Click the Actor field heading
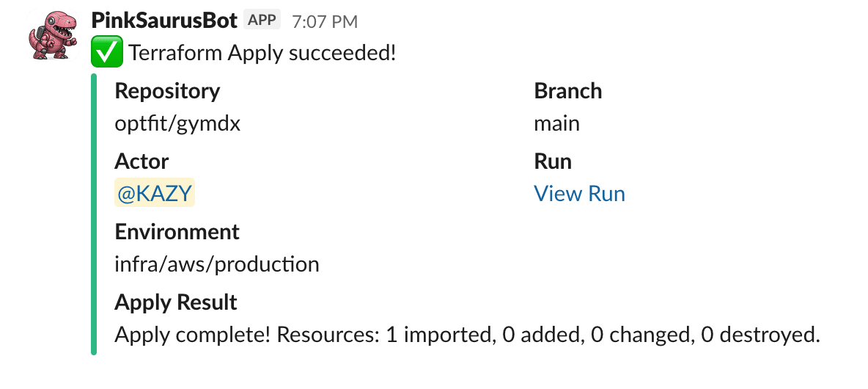This screenshot has width=868, height=389. (x=141, y=161)
